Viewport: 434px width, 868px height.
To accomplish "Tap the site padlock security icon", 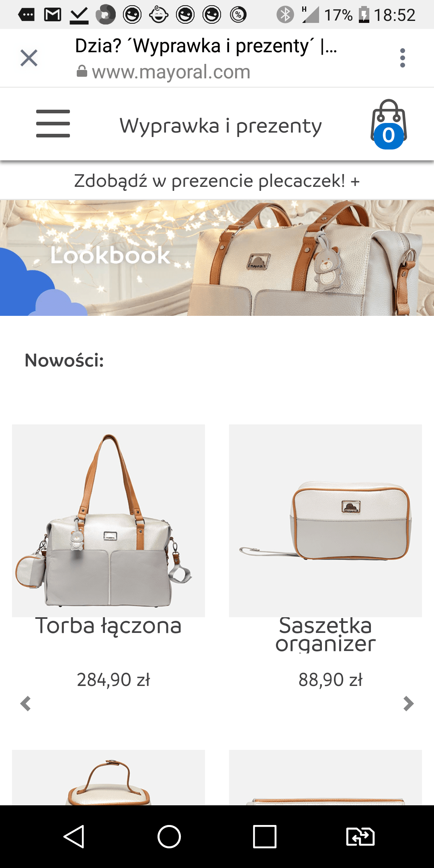I will [x=82, y=72].
